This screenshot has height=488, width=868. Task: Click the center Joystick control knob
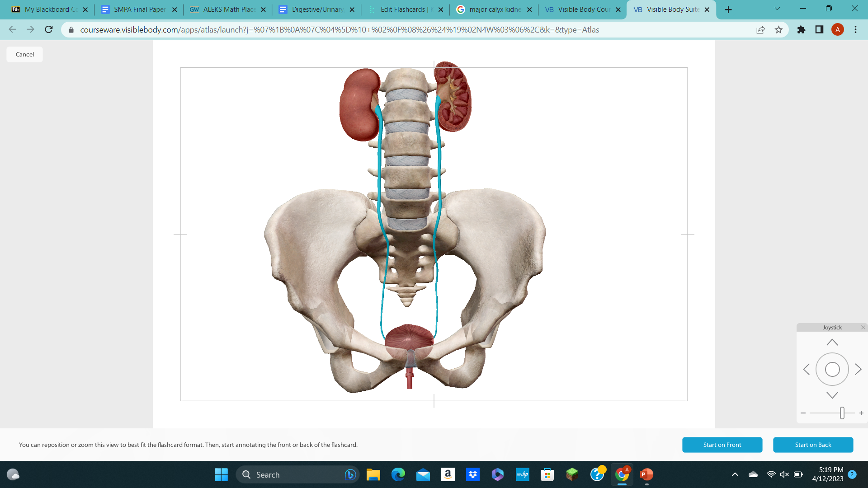point(832,369)
